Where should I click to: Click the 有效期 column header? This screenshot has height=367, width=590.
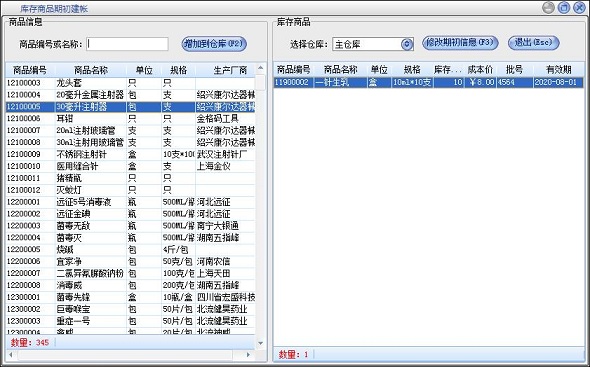(x=558, y=70)
